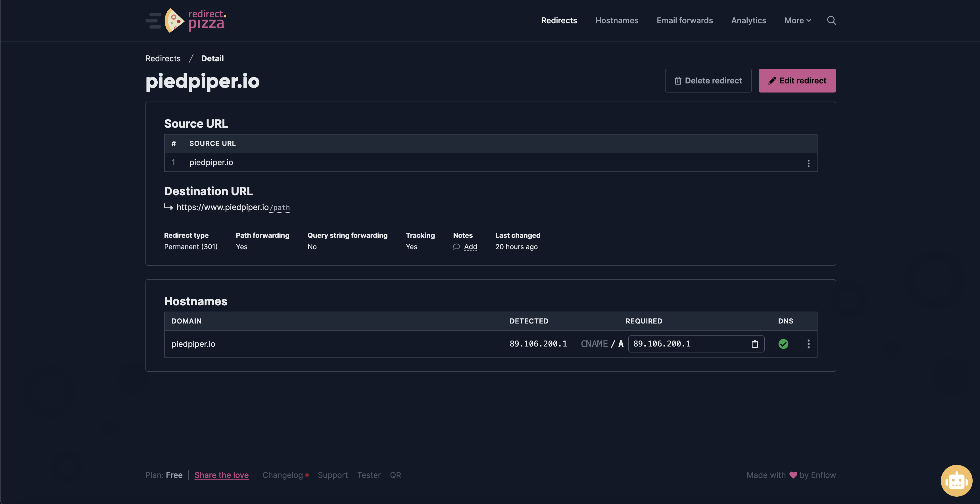Go to the Hostnames nav item
This screenshot has height=504, width=980.
pyautogui.click(x=617, y=20)
